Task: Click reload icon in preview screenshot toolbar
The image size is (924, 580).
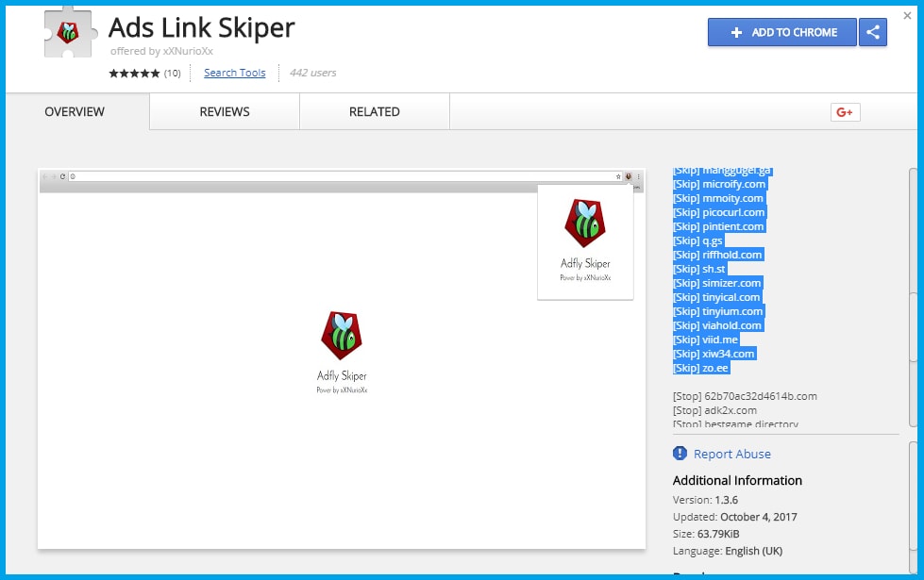Action: [x=62, y=176]
